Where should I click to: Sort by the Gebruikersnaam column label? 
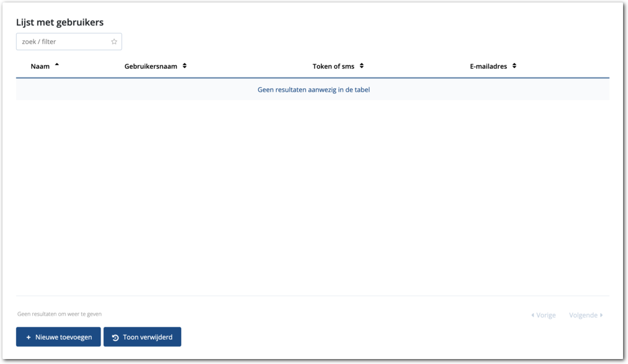pyautogui.click(x=151, y=66)
